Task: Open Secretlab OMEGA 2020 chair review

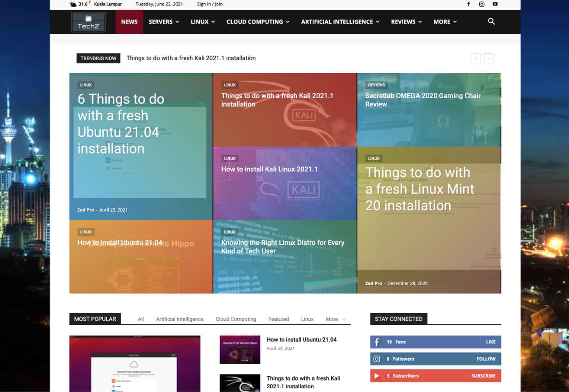Action: point(423,100)
